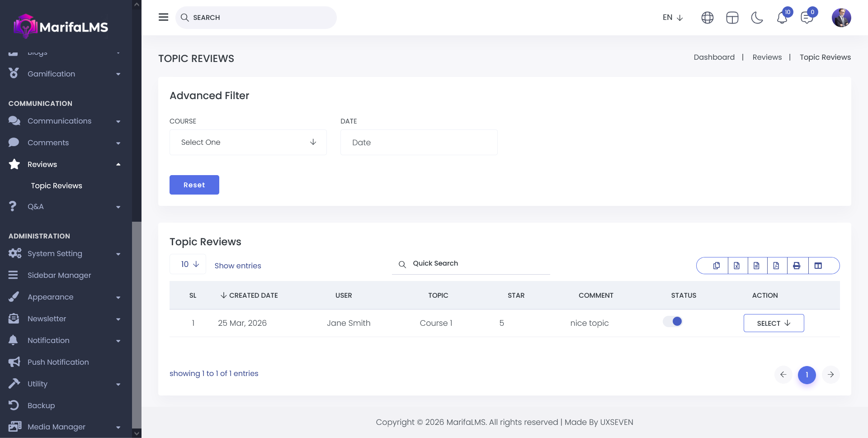868x438 pixels.
Task: Open the SELECT action dropdown
Action: click(x=774, y=323)
